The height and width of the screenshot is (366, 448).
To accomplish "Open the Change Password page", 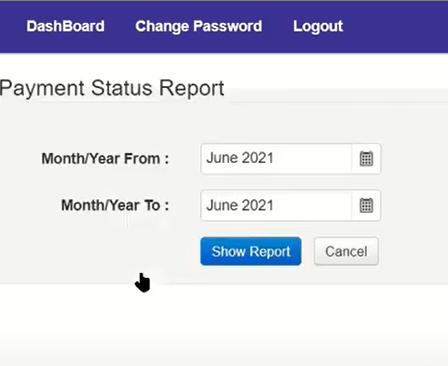I will (199, 26).
